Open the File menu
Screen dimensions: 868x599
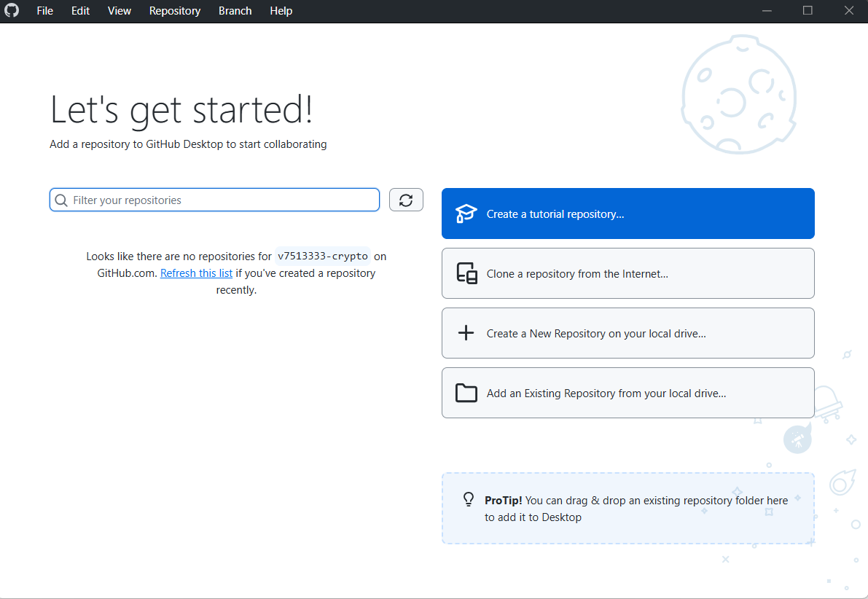(45, 10)
